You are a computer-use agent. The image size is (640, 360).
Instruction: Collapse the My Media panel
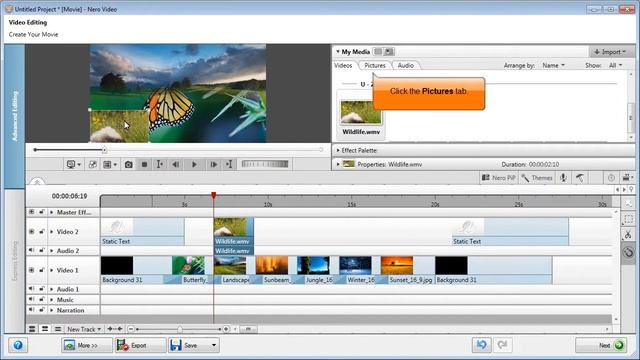tap(338, 52)
